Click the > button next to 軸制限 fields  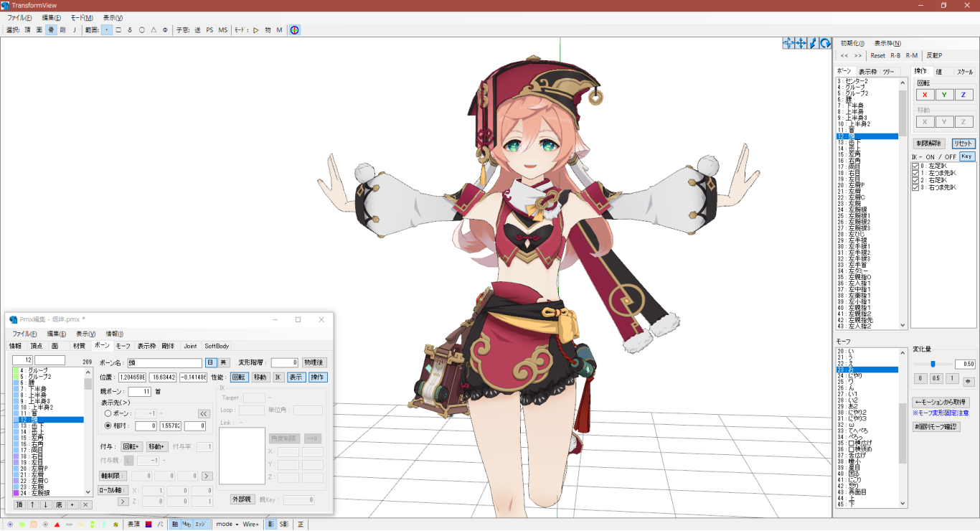[x=207, y=476]
